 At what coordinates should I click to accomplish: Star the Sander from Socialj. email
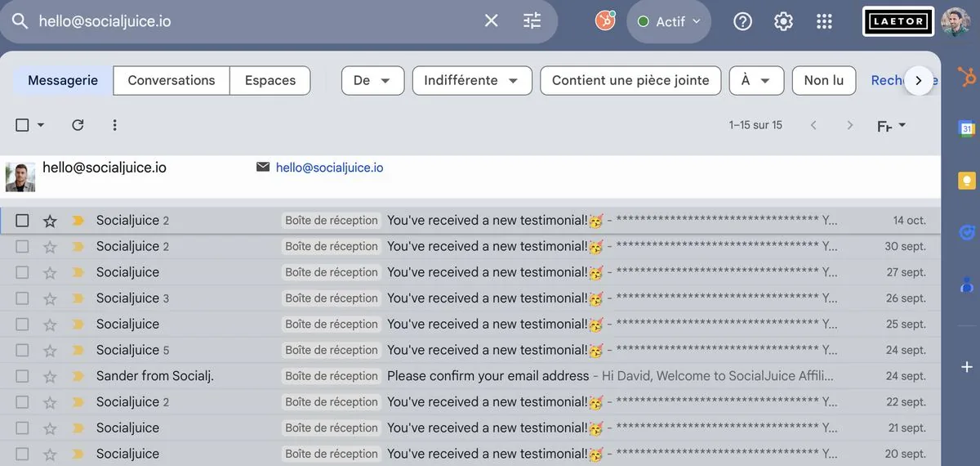pyautogui.click(x=50, y=376)
